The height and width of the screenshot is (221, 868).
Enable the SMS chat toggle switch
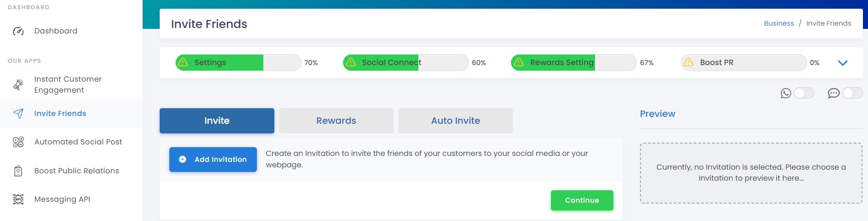point(852,93)
